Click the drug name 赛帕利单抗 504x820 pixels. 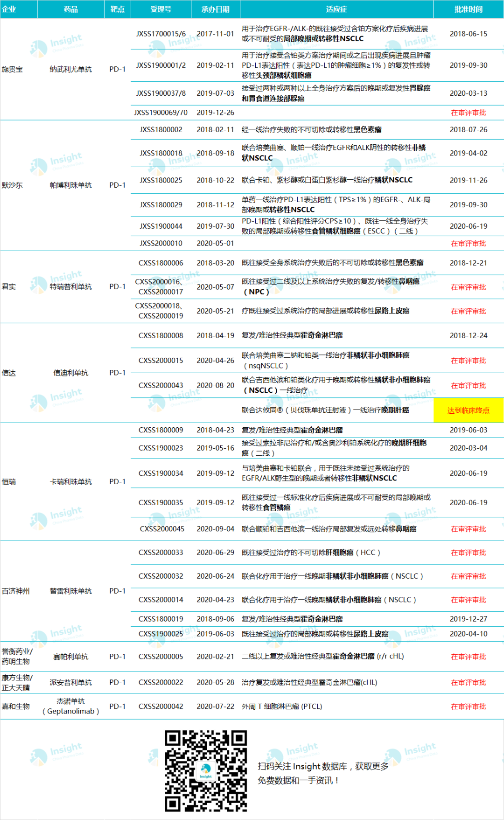click(71, 656)
